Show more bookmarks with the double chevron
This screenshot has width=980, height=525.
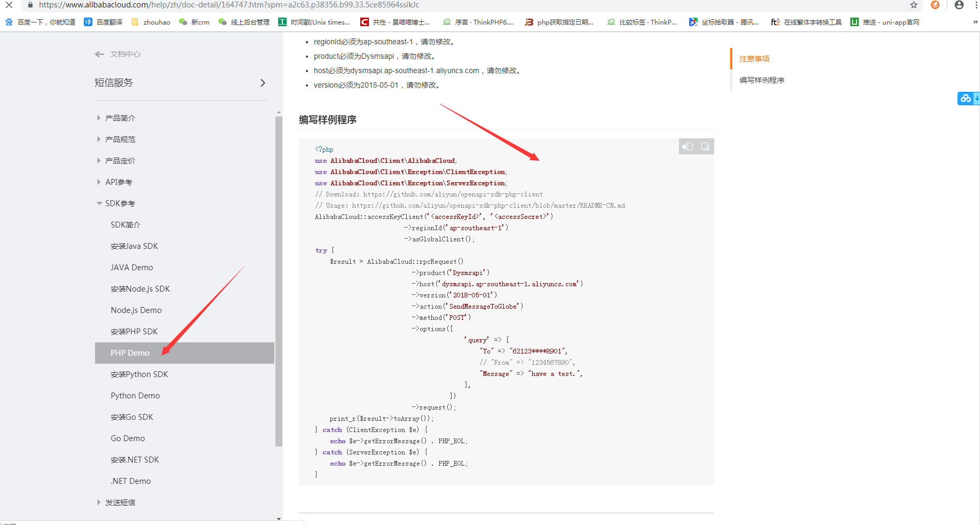975,22
